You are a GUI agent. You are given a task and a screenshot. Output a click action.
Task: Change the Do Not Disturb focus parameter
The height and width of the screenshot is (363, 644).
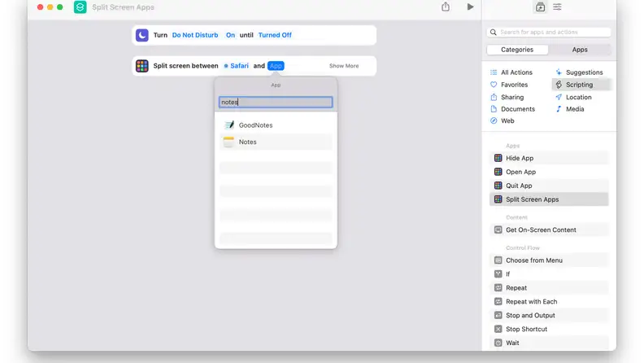(195, 35)
